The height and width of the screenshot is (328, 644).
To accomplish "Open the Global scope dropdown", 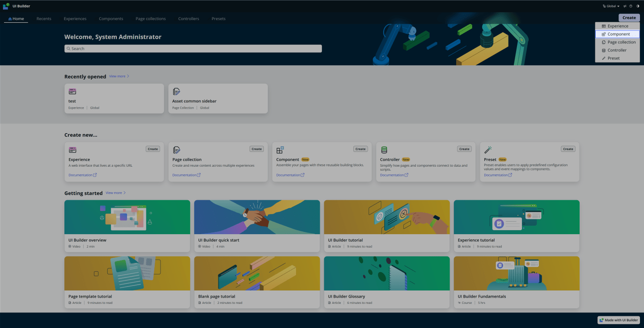I will (x=611, y=6).
